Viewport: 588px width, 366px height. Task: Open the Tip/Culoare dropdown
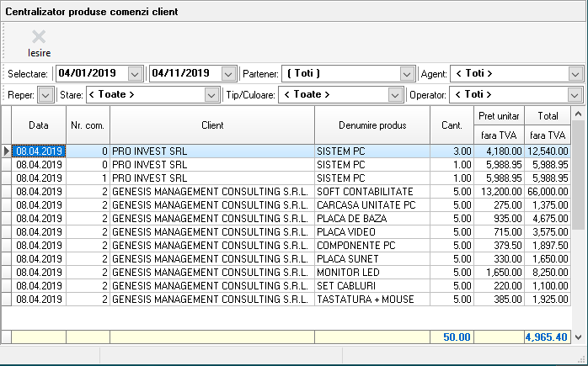click(x=395, y=94)
